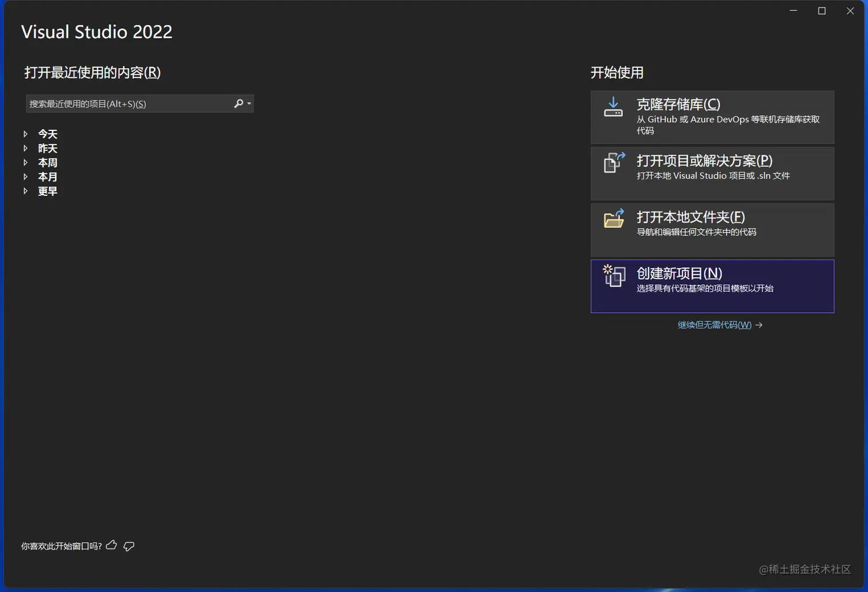Maximize the Visual Studio 2022 window

coord(821,11)
